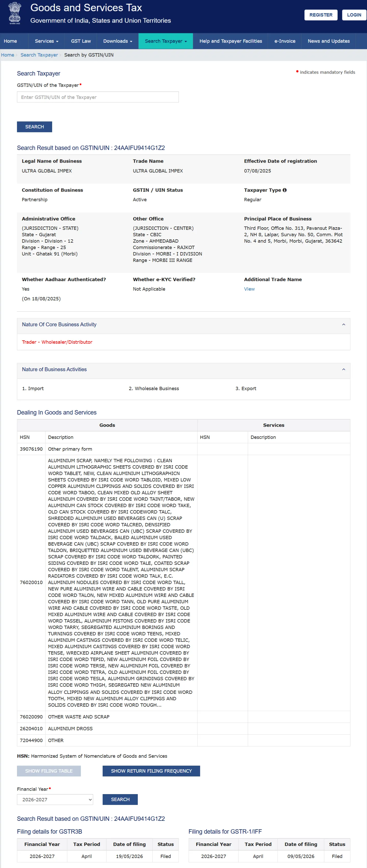The width and height of the screenshot is (367, 868).
Task: Click HSN code 76020010 cell
Action: coord(31,582)
